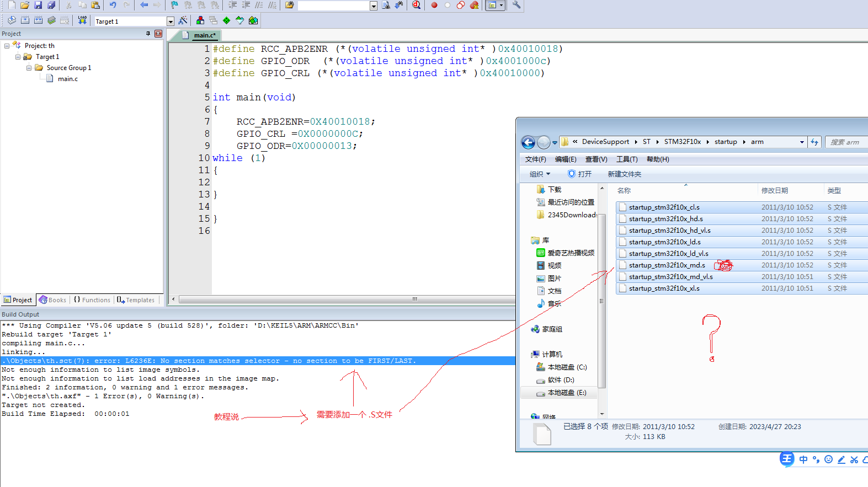Click the Open file icon in Keil toolbar
Image resolution: width=868 pixels, height=487 pixels.
[x=25, y=5]
